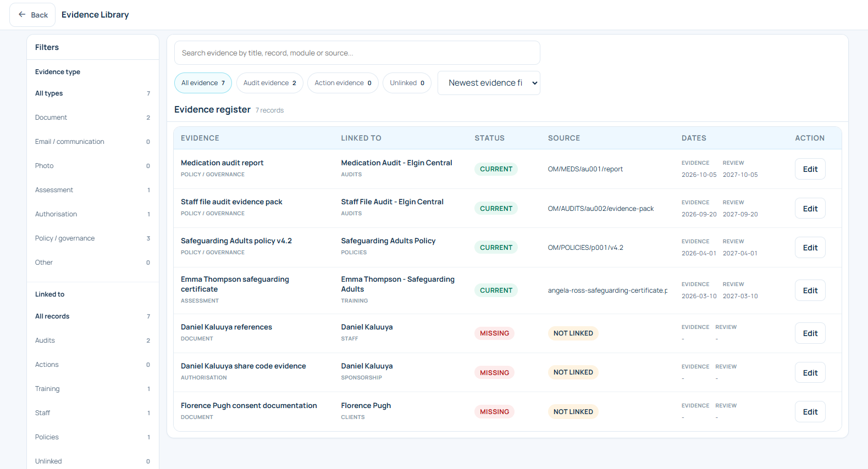Go back using the Back button
The height and width of the screenshot is (469, 868).
[32, 15]
